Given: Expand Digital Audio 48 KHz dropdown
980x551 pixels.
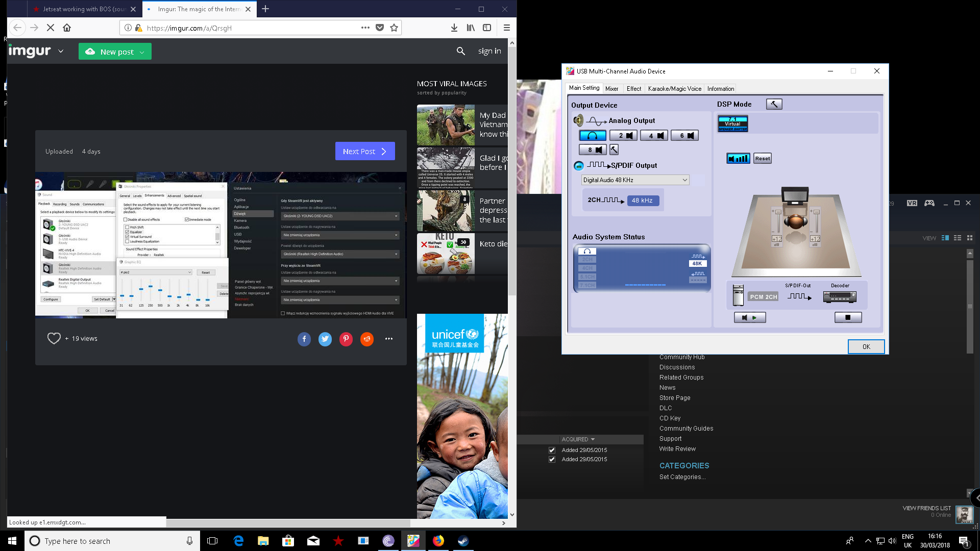Looking at the screenshot, I should (684, 180).
